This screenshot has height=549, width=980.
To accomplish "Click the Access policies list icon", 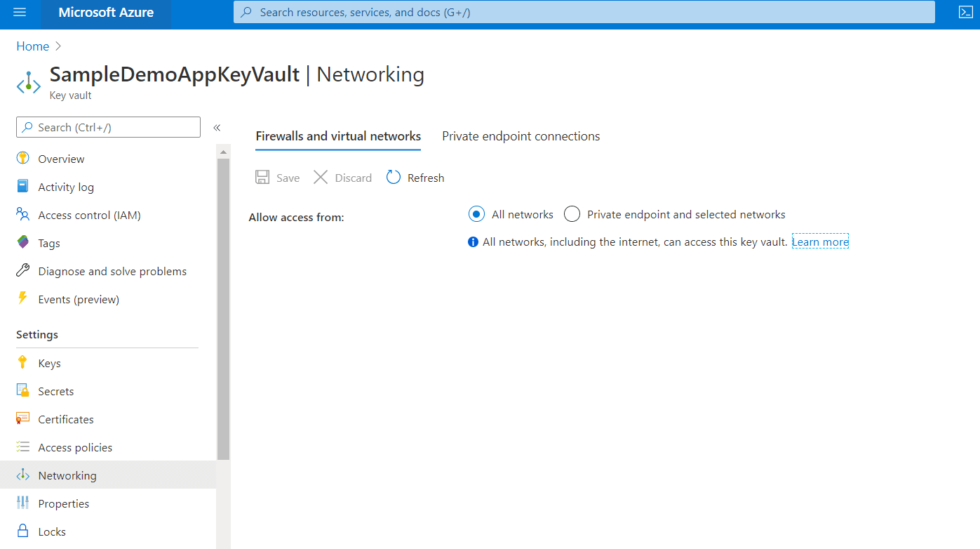I will (23, 447).
